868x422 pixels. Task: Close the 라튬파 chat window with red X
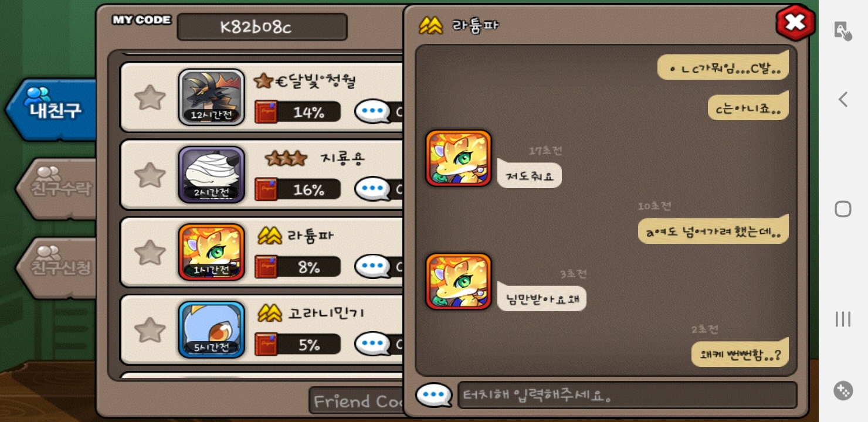coord(795,22)
